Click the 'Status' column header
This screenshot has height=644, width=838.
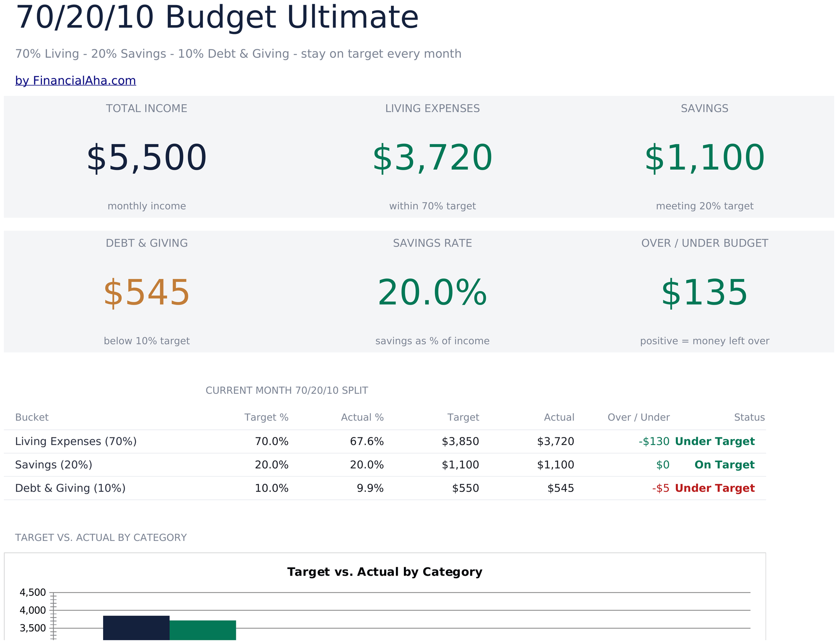tap(750, 417)
